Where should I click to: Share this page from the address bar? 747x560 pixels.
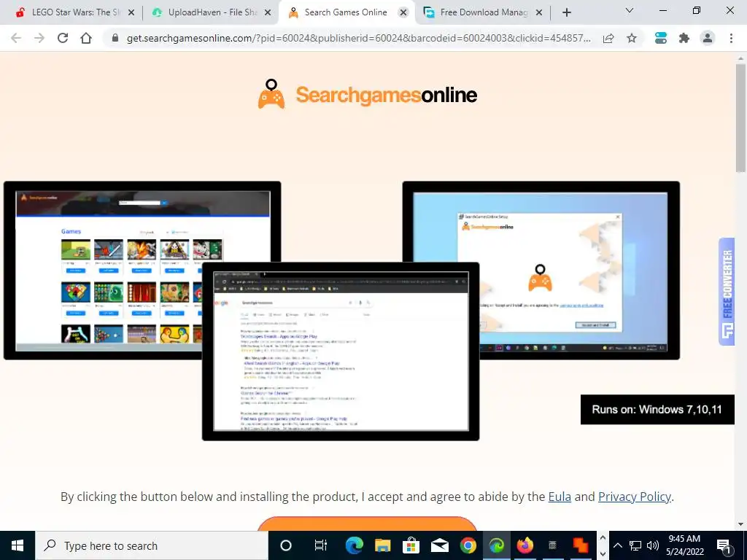(x=608, y=38)
